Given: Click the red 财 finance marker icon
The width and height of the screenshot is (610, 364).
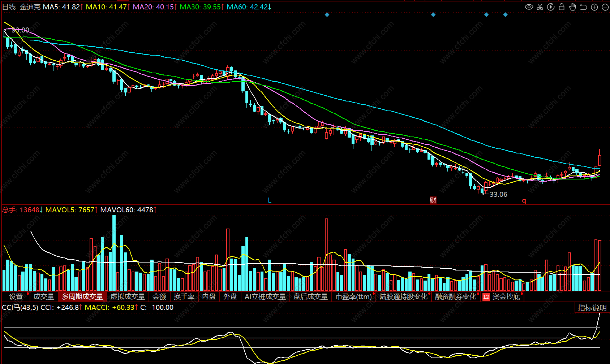Looking at the screenshot, I should click(433, 200).
